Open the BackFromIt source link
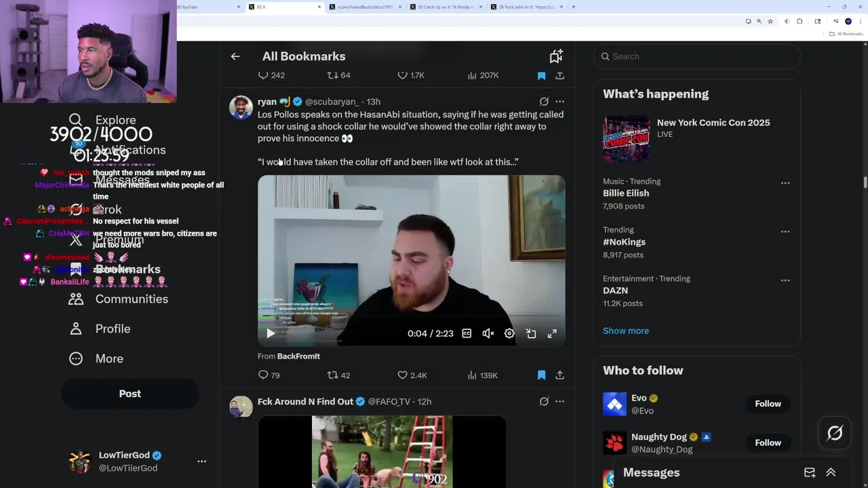Viewport: 868px width, 488px height. 298,356
